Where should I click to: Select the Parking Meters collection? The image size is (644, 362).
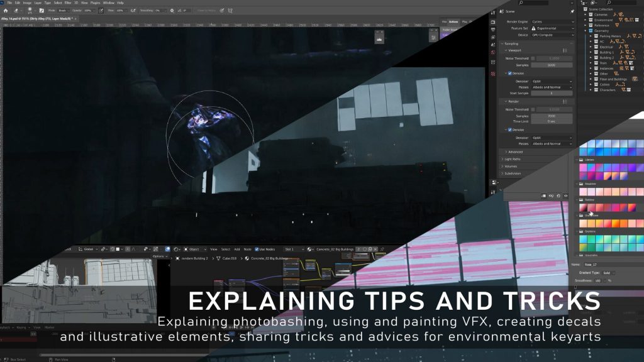coord(610,36)
